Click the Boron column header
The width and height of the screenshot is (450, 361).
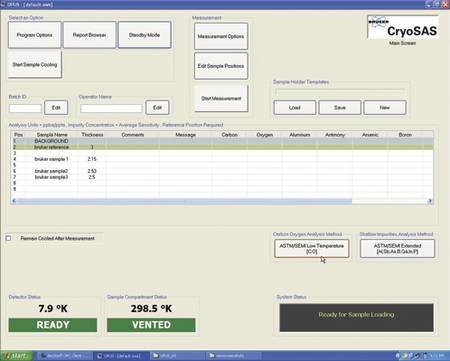[405, 135]
